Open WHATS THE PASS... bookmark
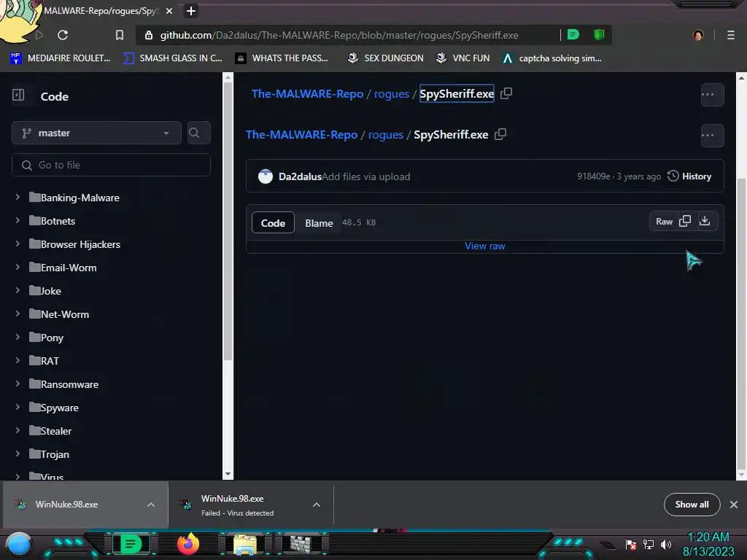 click(282, 58)
